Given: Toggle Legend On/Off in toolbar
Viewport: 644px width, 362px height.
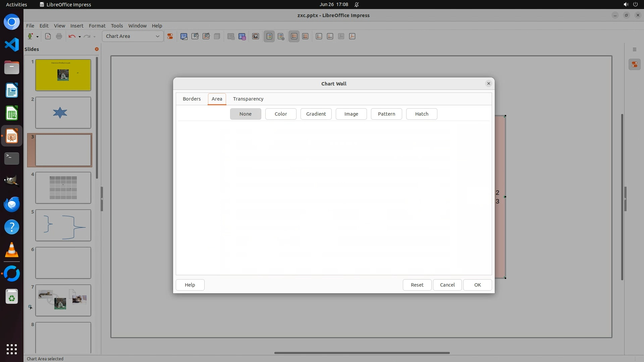Looking at the screenshot, I should 269,37.
